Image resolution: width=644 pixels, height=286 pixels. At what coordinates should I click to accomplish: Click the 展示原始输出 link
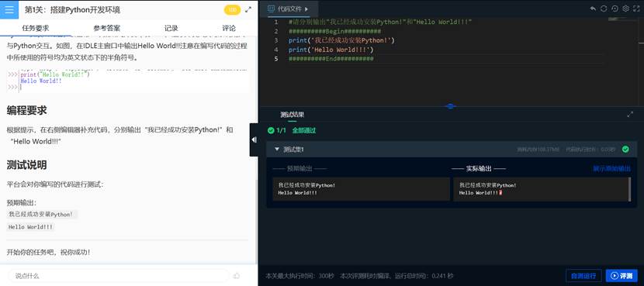pyautogui.click(x=611, y=169)
